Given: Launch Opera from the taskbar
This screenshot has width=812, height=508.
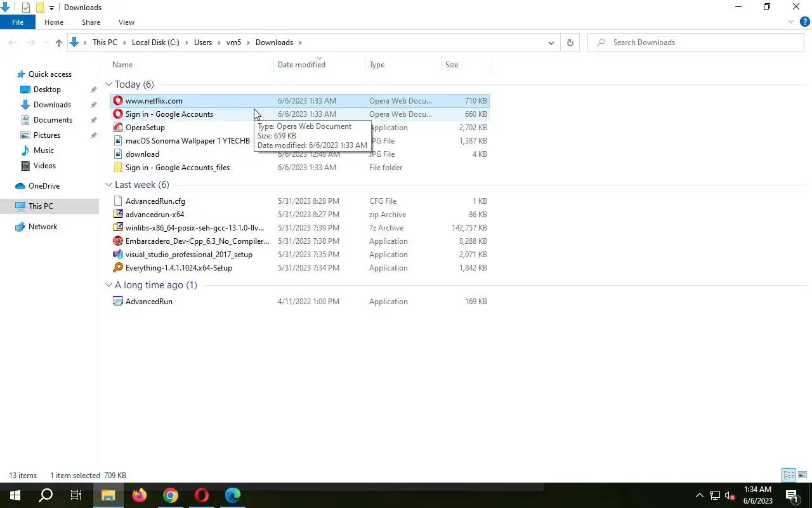Looking at the screenshot, I should tap(202, 495).
